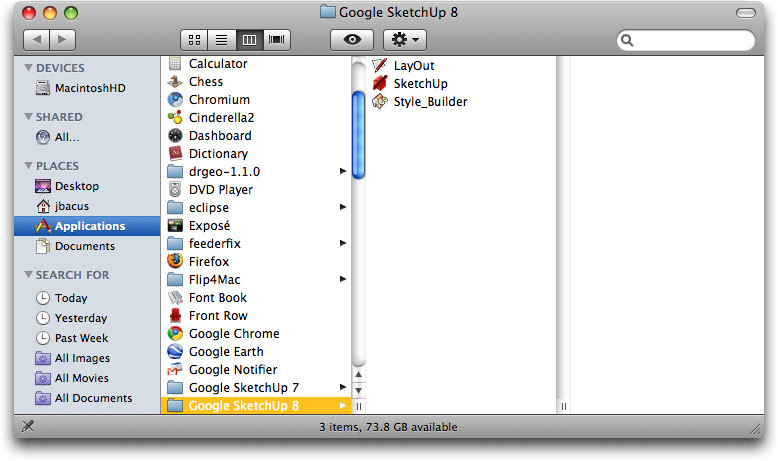Collapse the PLACES section

click(x=29, y=166)
